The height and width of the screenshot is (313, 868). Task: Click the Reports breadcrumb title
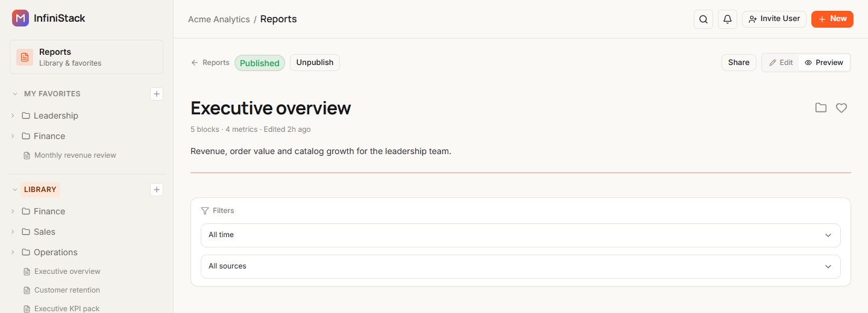pyautogui.click(x=278, y=19)
